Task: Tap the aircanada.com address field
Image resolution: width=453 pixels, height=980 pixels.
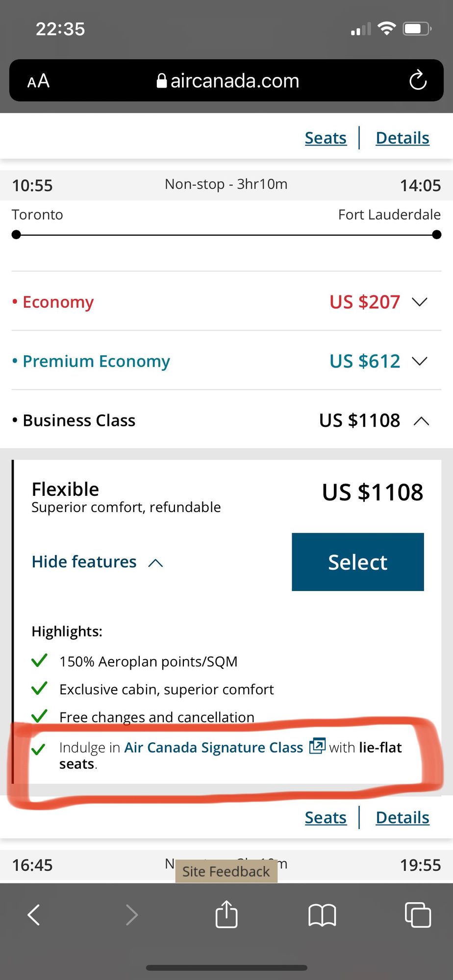Action: point(234,81)
